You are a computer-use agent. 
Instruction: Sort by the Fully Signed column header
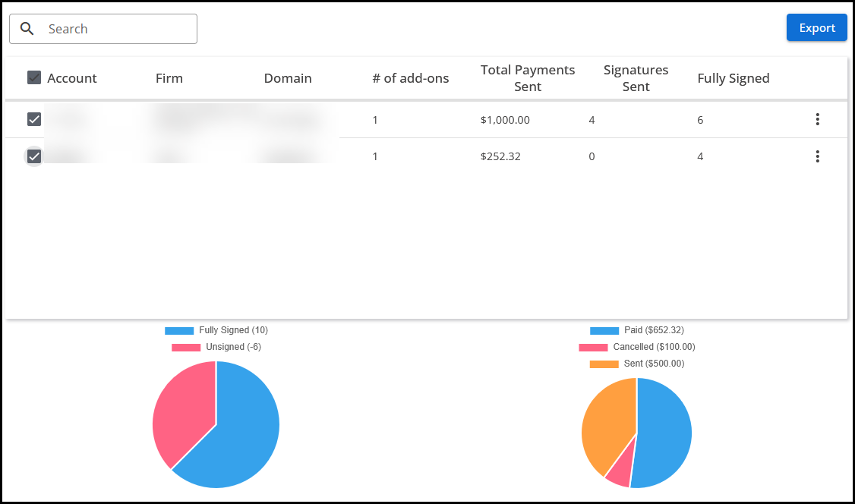pyautogui.click(x=733, y=77)
